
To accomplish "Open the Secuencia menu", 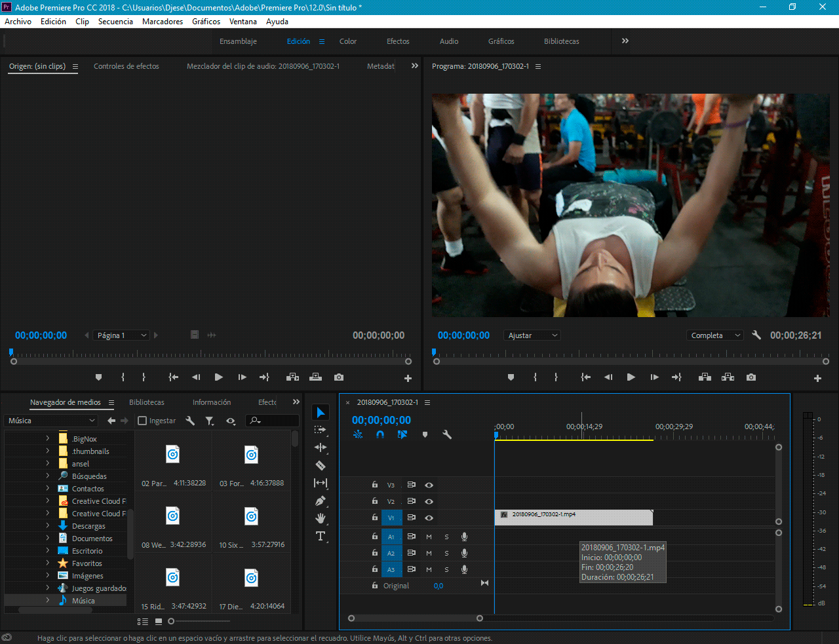I will (115, 22).
